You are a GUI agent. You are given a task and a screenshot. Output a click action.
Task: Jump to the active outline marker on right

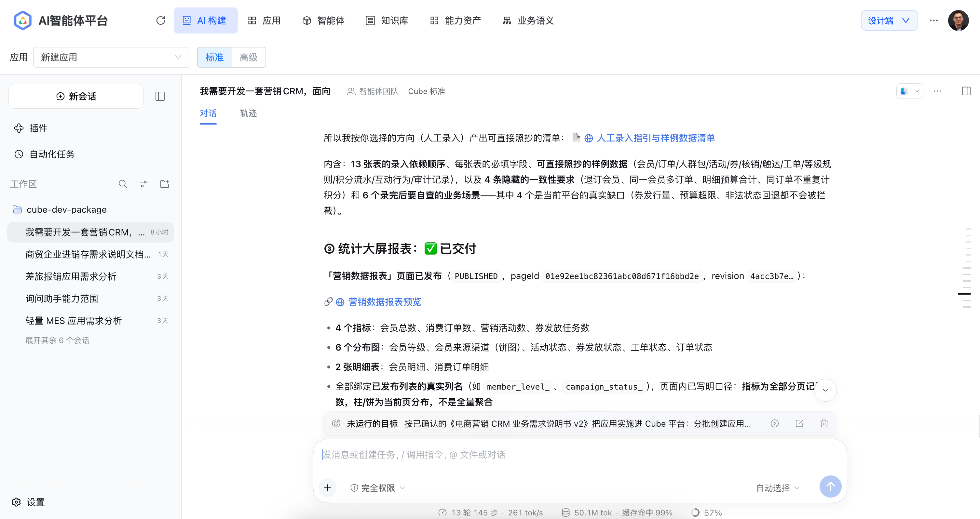[x=964, y=294]
